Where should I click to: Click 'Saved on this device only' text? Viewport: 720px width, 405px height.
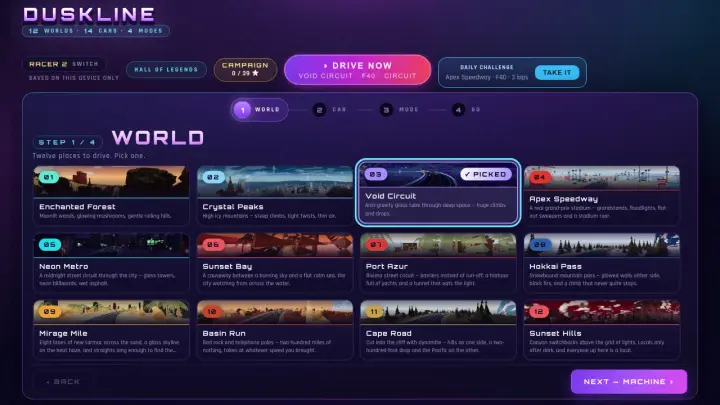(x=73, y=78)
